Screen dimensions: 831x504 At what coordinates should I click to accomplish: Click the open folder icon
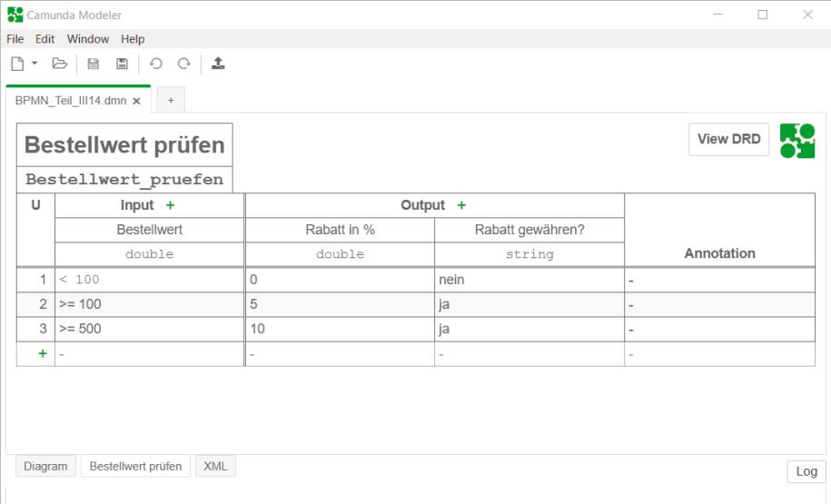pyautogui.click(x=59, y=64)
